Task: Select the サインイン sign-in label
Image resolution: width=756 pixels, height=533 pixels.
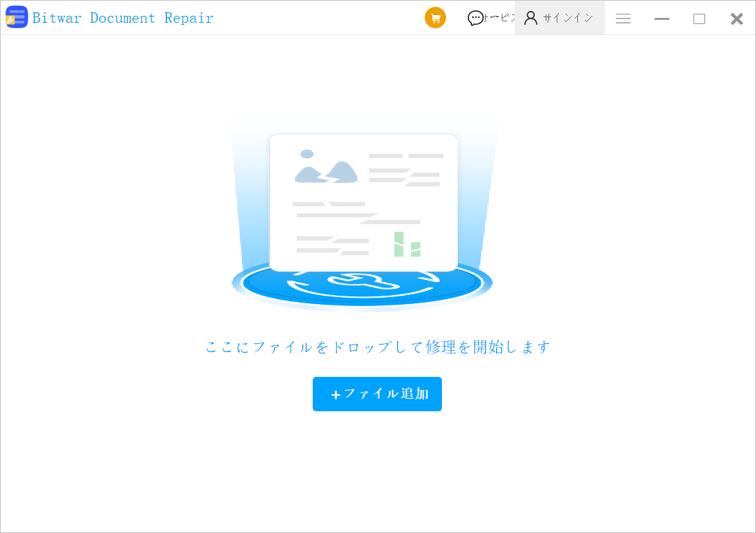Action: point(568,19)
